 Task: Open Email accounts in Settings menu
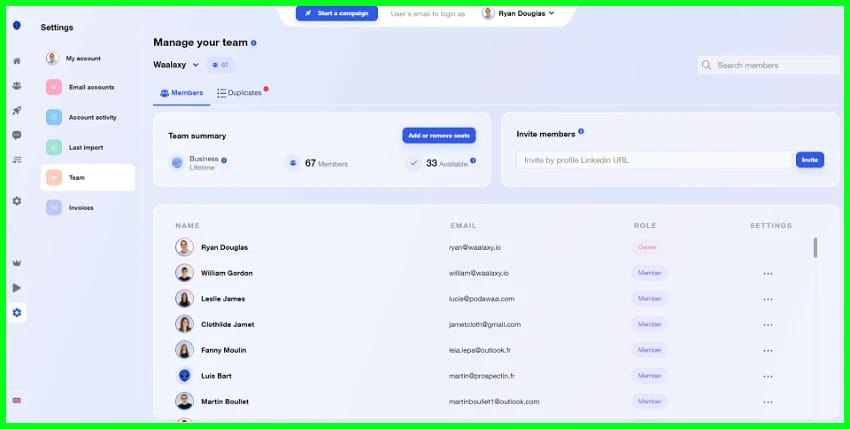90,87
